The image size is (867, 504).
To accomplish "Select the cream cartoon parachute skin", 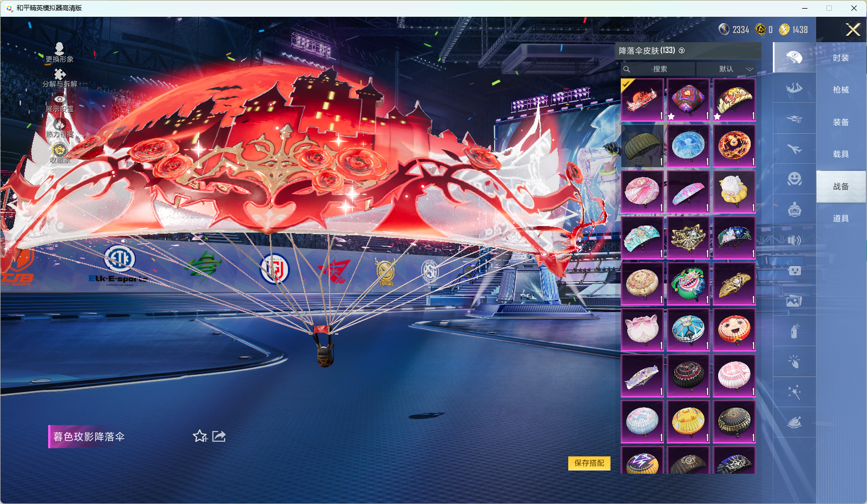I will [734, 100].
